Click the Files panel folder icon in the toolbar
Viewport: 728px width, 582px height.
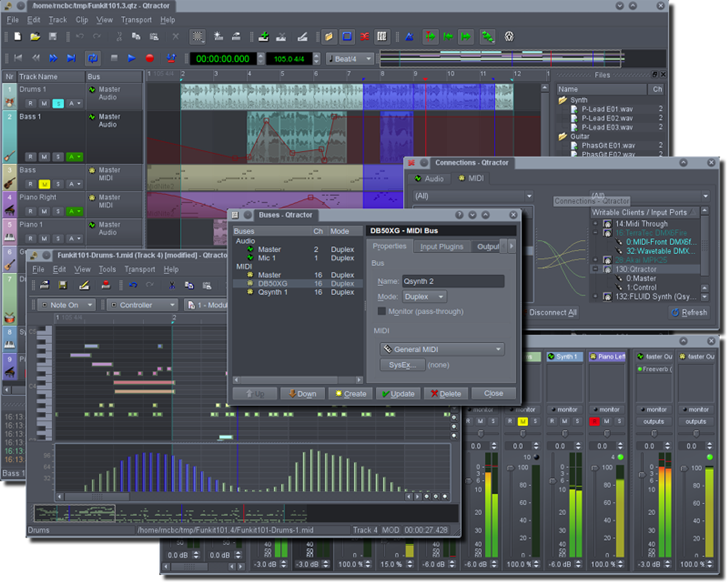[x=329, y=37]
